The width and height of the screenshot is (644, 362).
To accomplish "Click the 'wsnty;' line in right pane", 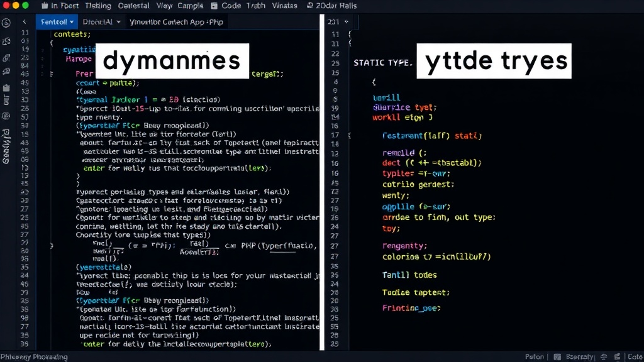I will [396, 195].
